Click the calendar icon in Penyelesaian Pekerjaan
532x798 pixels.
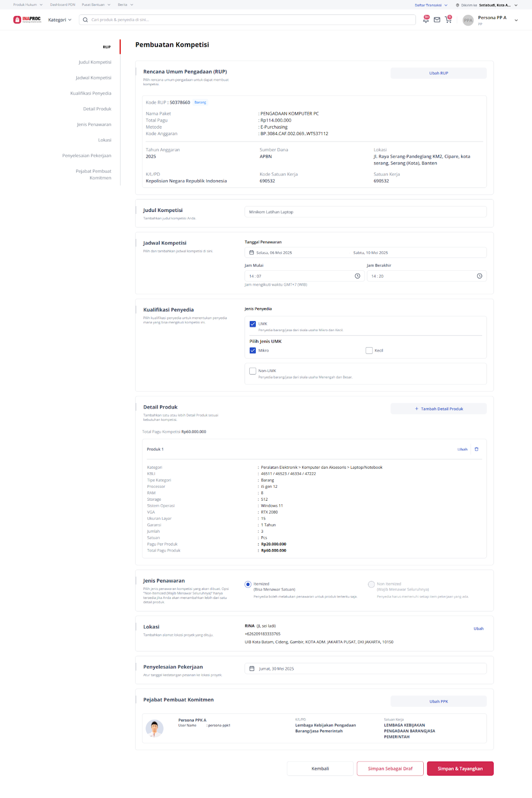click(252, 669)
